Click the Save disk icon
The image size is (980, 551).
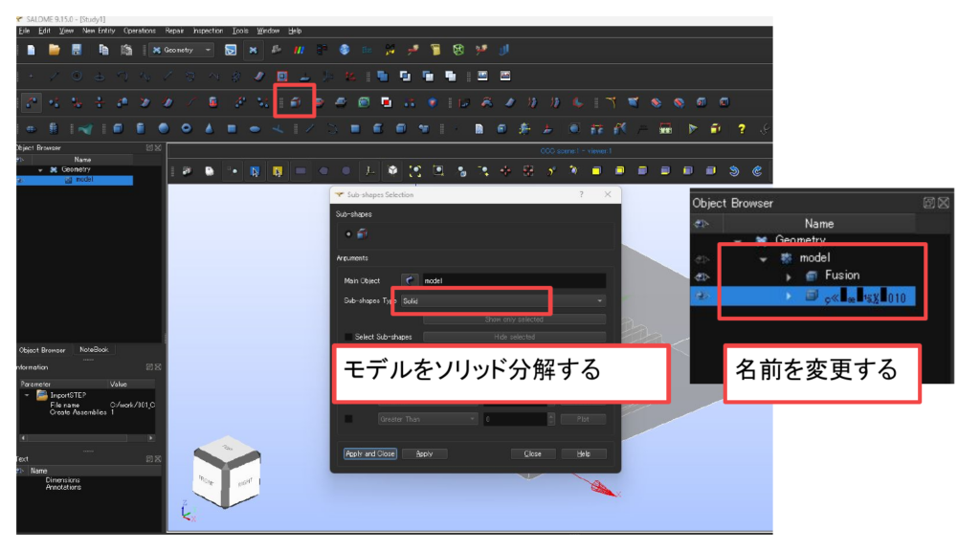pos(77,50)
